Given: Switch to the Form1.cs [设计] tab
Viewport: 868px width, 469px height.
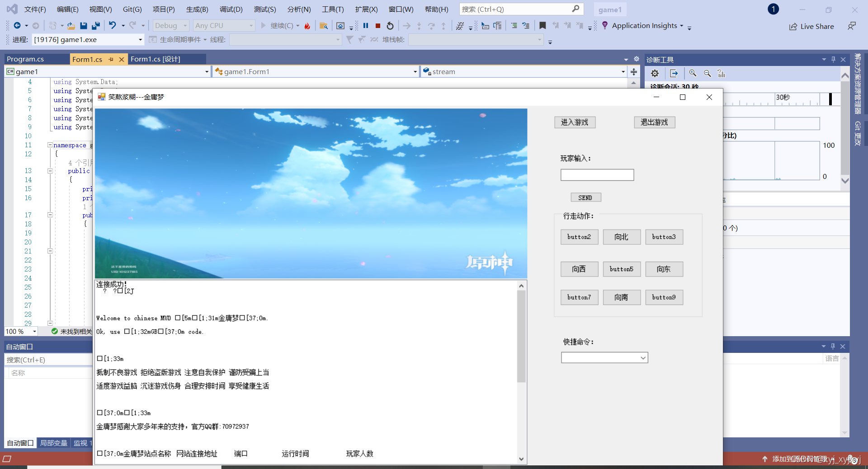Looking at the screenshot, I should click(x=156, y=59).
